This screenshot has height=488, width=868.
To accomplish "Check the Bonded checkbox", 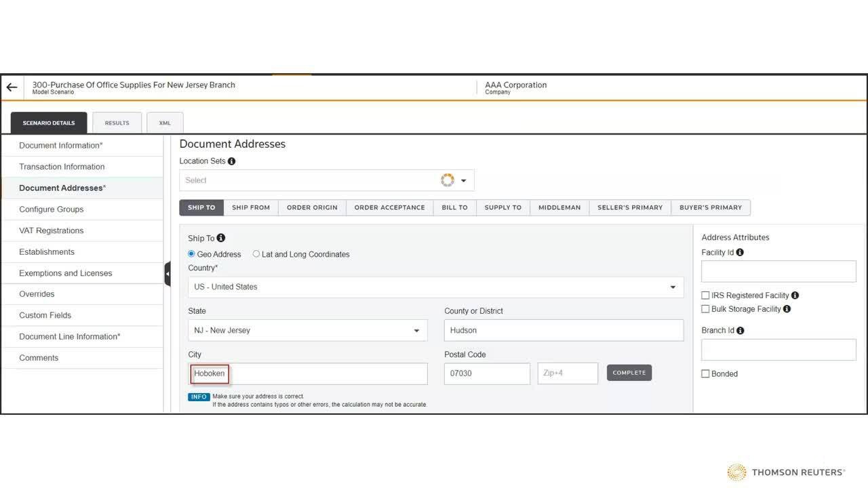I will [x=705, y=373].
